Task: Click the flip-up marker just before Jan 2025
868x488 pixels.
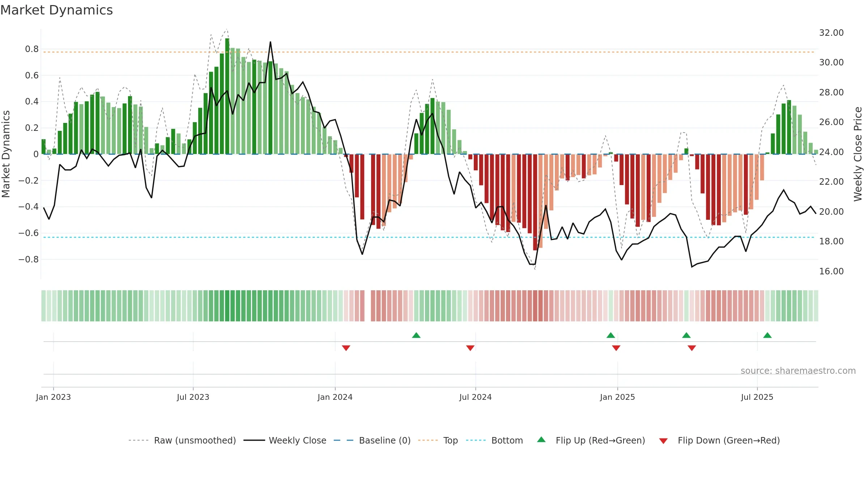Action: click(x=611, y=335)
